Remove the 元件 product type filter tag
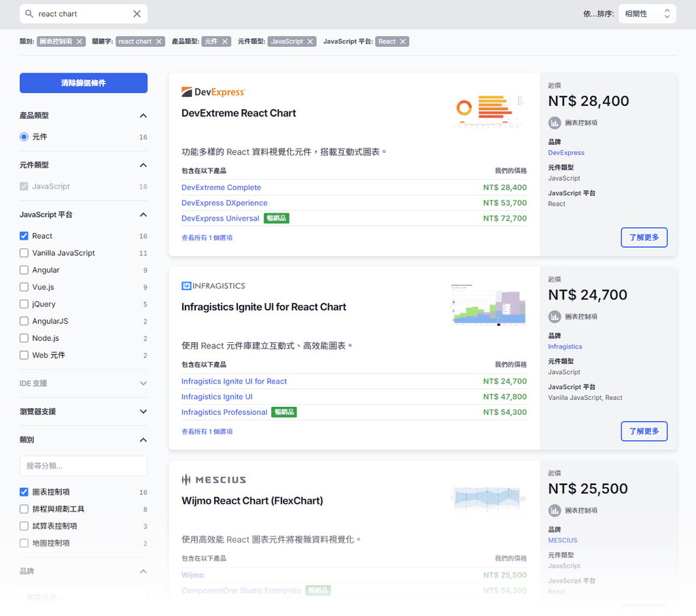696x616 pixels. click(225, 41)
